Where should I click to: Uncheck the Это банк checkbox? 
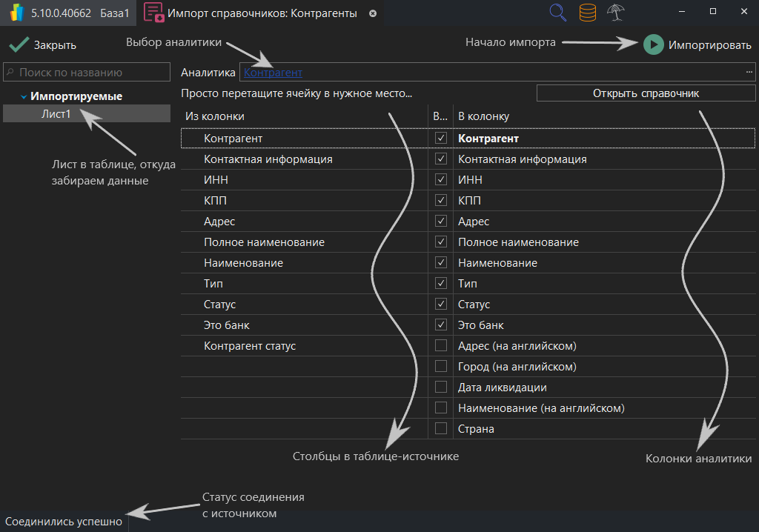pyautogui.click(x=441, y=325)
